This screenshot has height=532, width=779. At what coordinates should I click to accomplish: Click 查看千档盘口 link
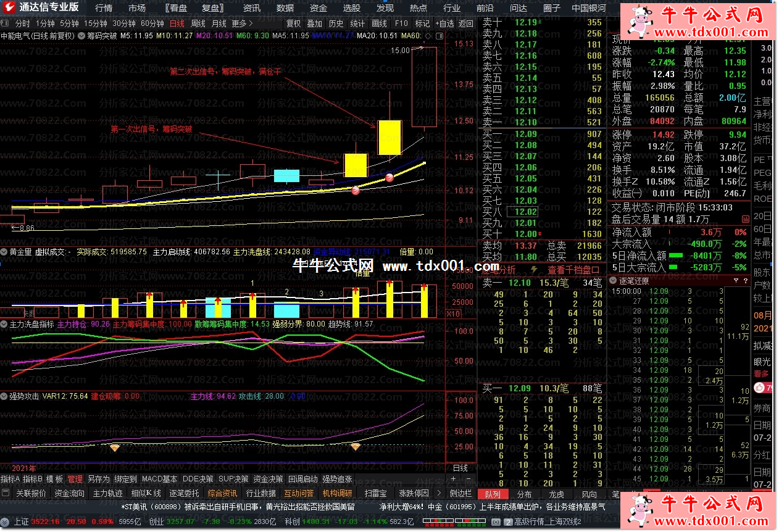click(573, 270)
